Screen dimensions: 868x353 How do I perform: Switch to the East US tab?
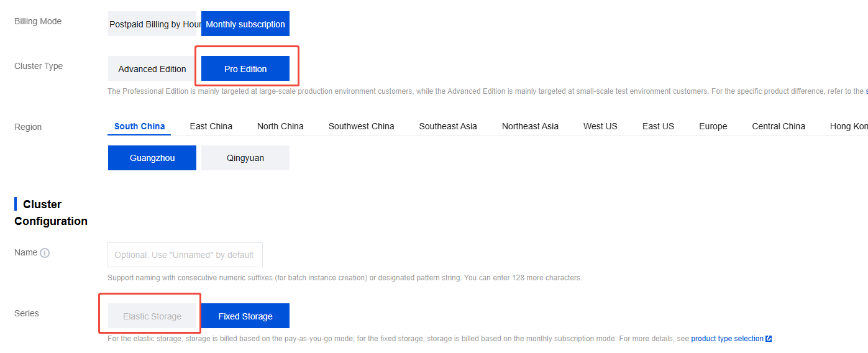click(658, 126)
